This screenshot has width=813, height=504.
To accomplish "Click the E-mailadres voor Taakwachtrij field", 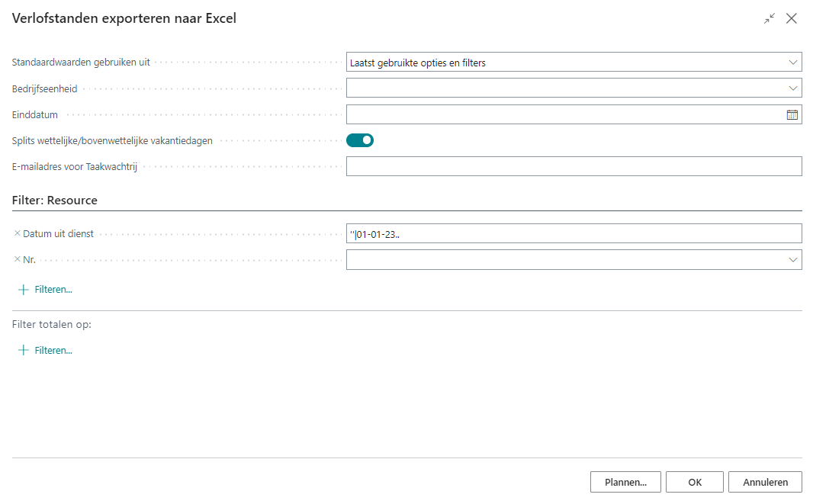I will click(574, 166).
